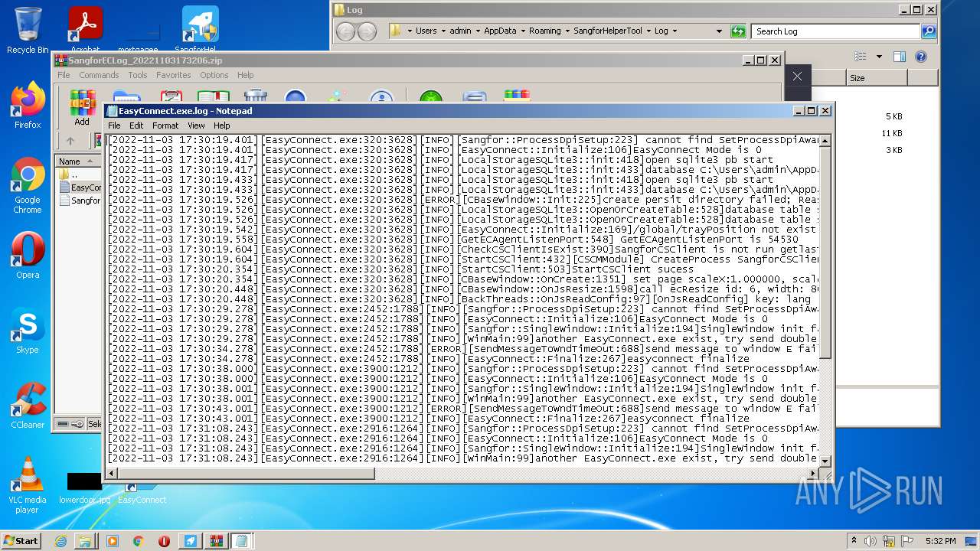
Task: Launch the Google Chrome desktop shortcut
Action: (28, 185)
